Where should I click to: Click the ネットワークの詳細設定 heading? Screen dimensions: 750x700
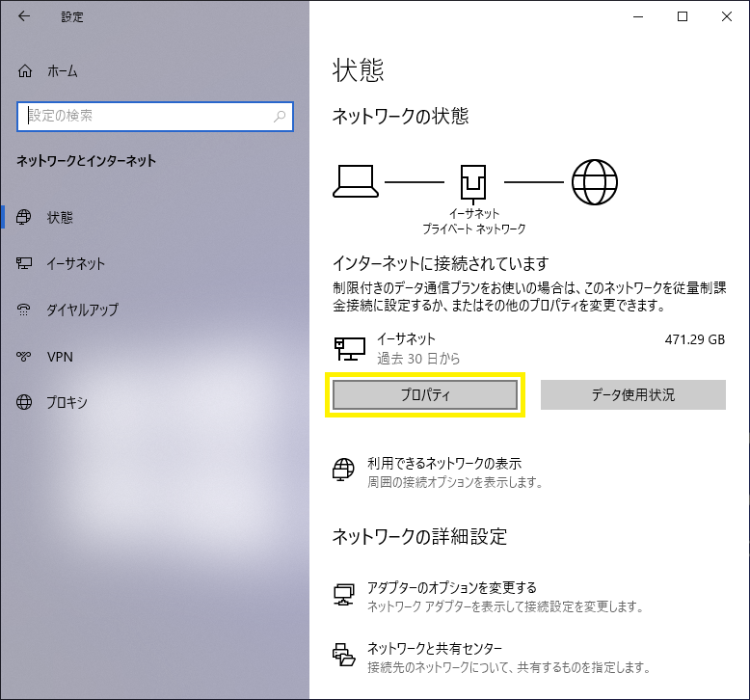419,537
